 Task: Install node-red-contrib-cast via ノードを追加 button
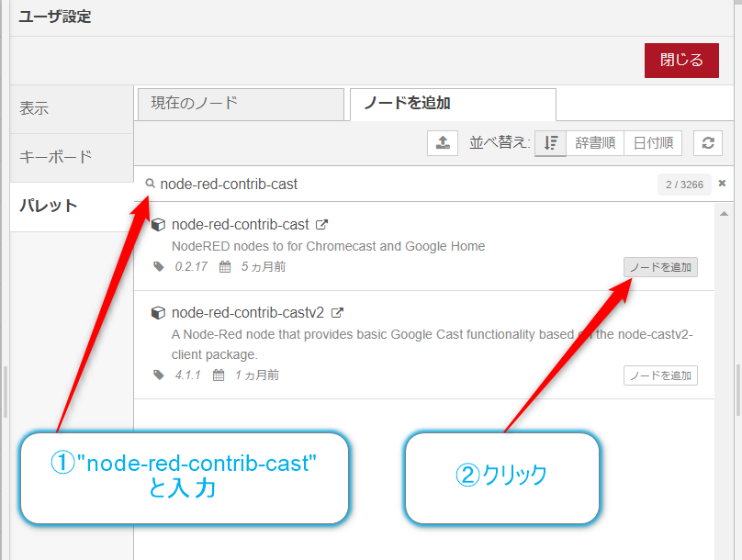tap(660, 267)
